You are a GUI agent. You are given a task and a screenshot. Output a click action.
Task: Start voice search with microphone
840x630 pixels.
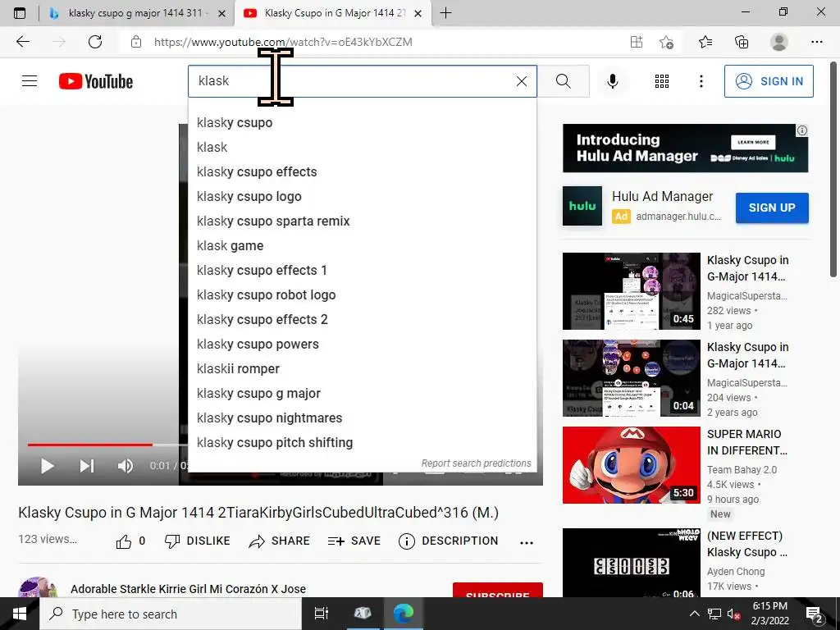pos(612,81)
